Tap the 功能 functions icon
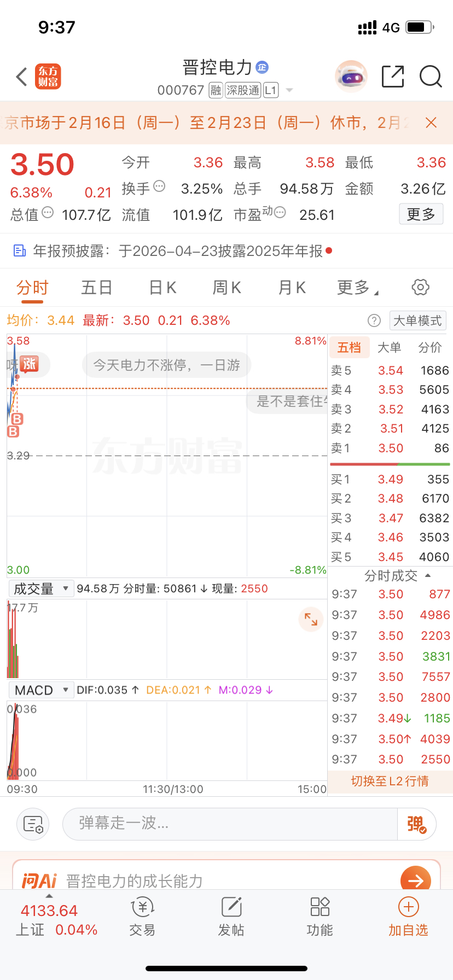The image size is (453, 980). tap(320, 917)
